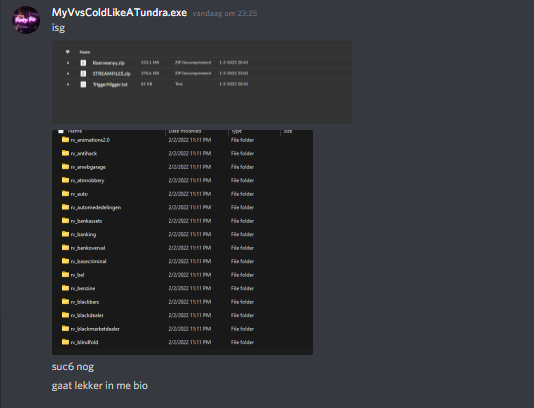Sort by the Naam column header
Image resolution: width=534 pixels, height=408 pixels.
(85, 52)
